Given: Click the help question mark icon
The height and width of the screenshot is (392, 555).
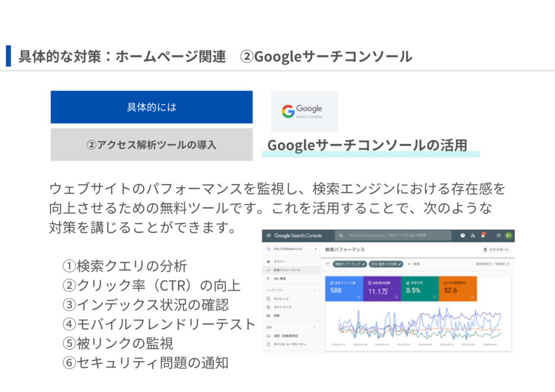Looking at the screenshot, I should click(x=462, y=236).
